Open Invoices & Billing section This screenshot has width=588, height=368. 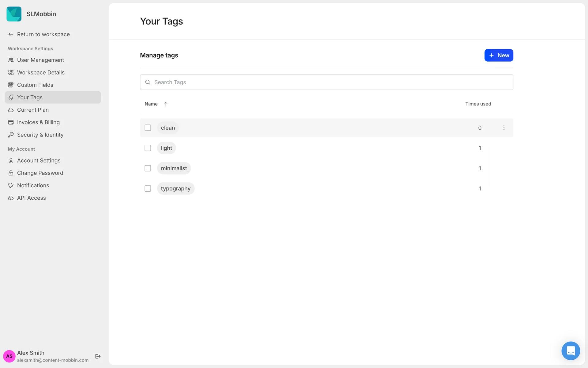click(38, 122)
